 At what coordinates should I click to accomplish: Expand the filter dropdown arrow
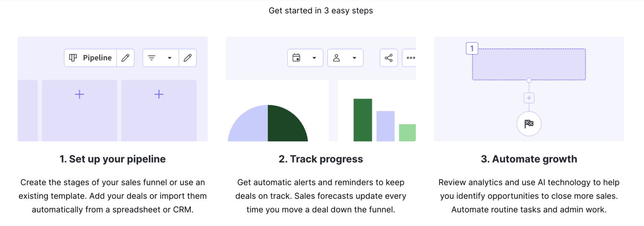pyautogui.click(x=170, y=58)
